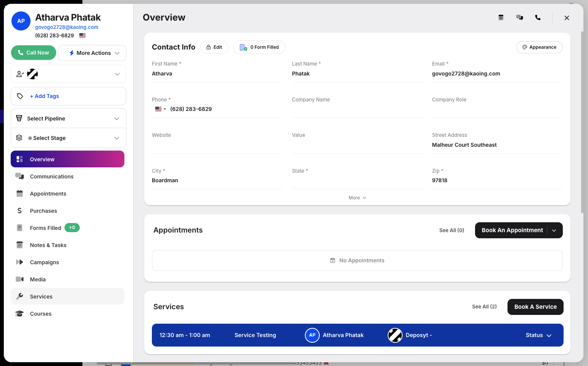The width and height of the screenshot is (588, 366).
Task: See All appointments link
Action: pyautogui.click(x=451, y=230)
